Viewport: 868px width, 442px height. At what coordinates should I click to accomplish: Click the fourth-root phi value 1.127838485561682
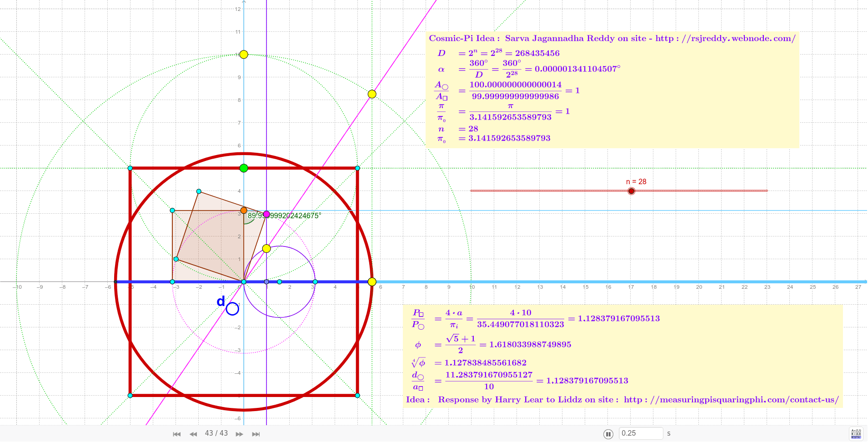485,363
